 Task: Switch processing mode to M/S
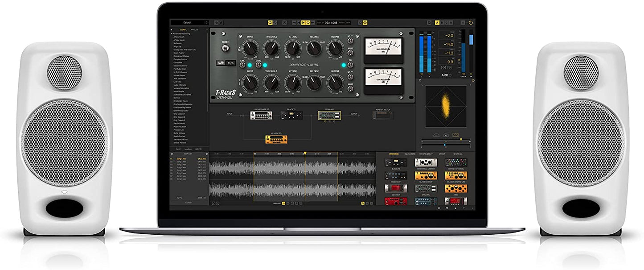click(x=230, y=63)
